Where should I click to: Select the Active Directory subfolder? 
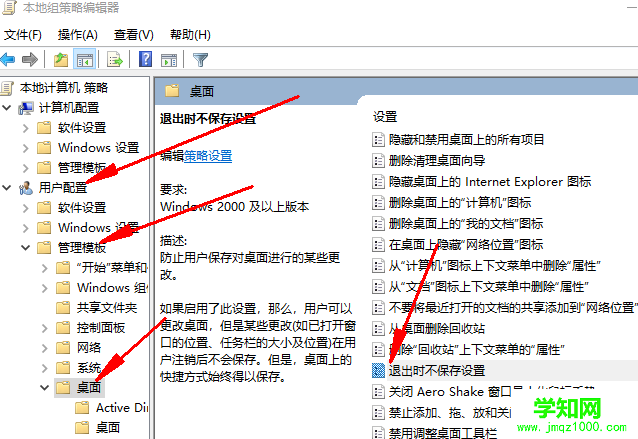click(x=122, y=408)
